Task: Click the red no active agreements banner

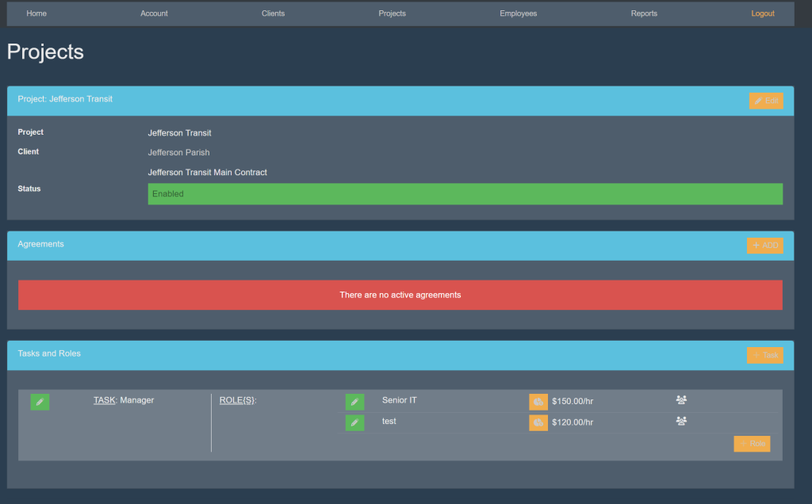Action: [400, 295]
